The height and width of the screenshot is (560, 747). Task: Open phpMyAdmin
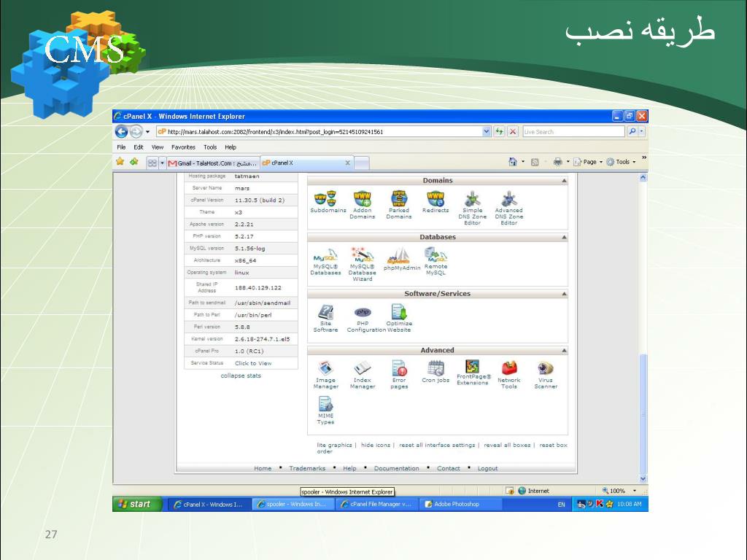[x=402, y=259]
